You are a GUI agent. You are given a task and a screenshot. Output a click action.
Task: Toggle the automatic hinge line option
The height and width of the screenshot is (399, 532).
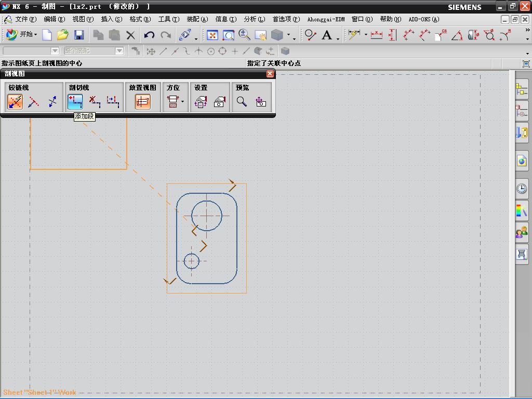pos(15,102)
